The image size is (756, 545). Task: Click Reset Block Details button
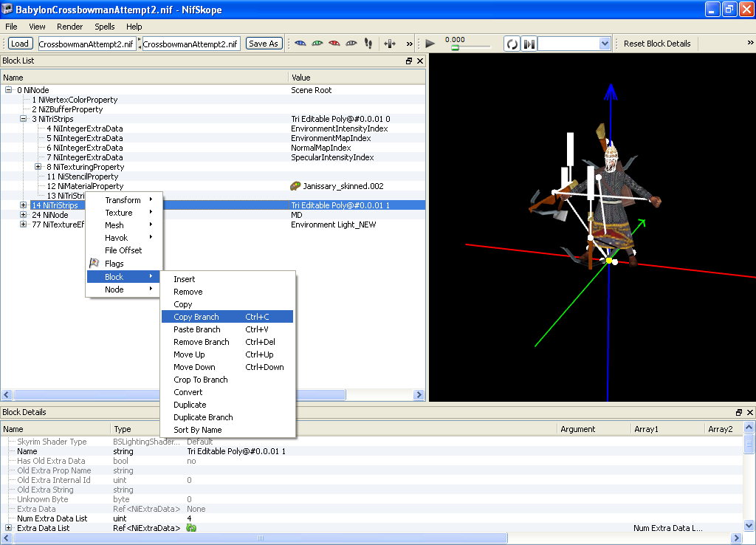pos(656,44)
